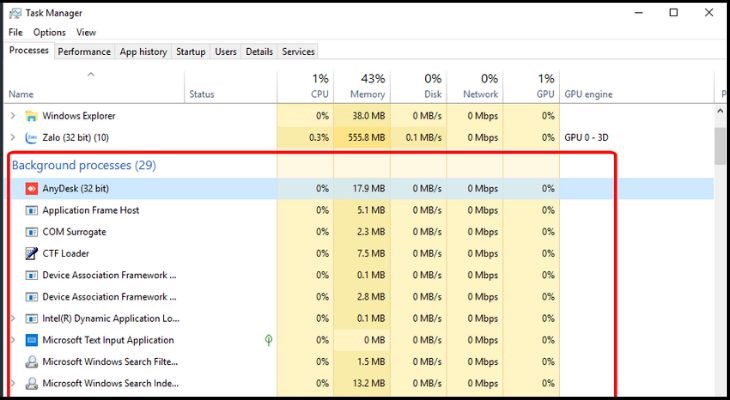This screenshot has width=730, height=400.
Task: Click the Windows Explorer folder icon
Action: (x=31, y=116)
